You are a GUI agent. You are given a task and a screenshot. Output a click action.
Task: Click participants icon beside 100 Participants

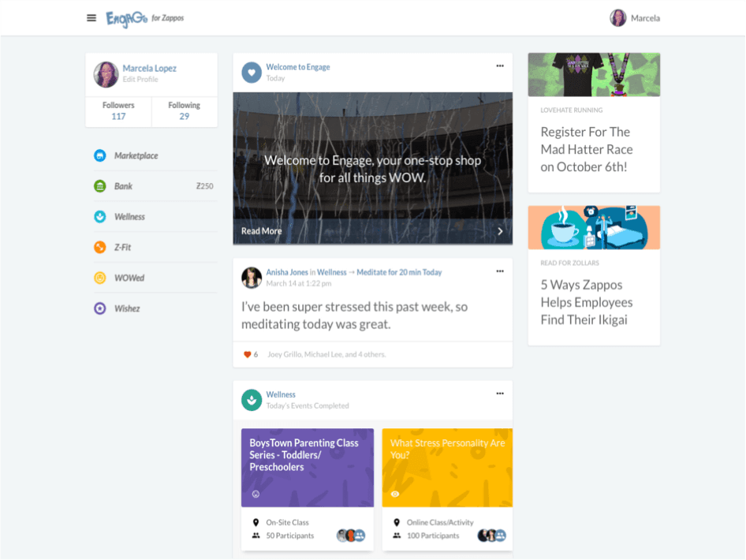coord(397,536)
